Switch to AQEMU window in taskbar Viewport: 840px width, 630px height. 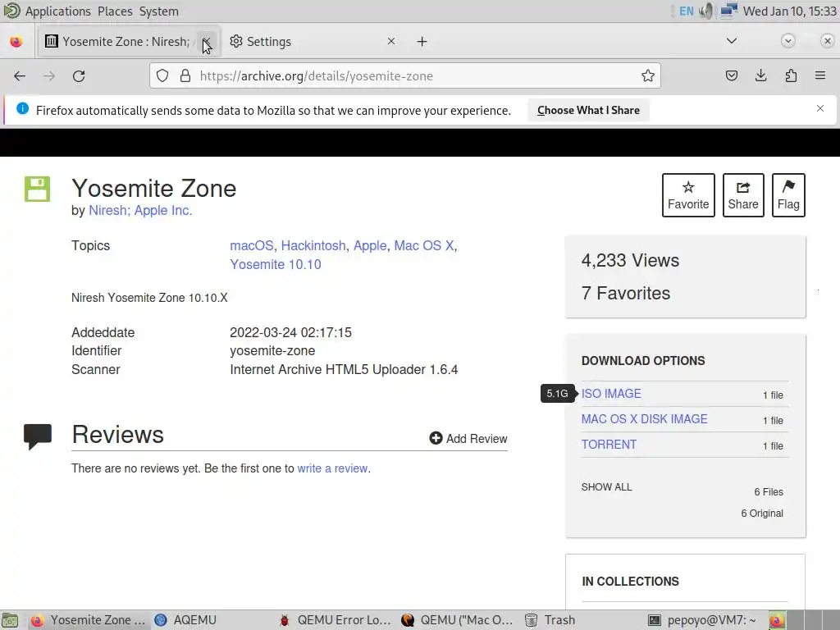[185, 620]
